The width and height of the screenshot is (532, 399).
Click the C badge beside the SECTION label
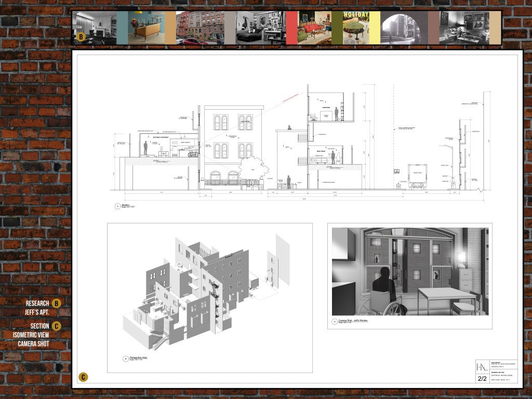[56, 326]
